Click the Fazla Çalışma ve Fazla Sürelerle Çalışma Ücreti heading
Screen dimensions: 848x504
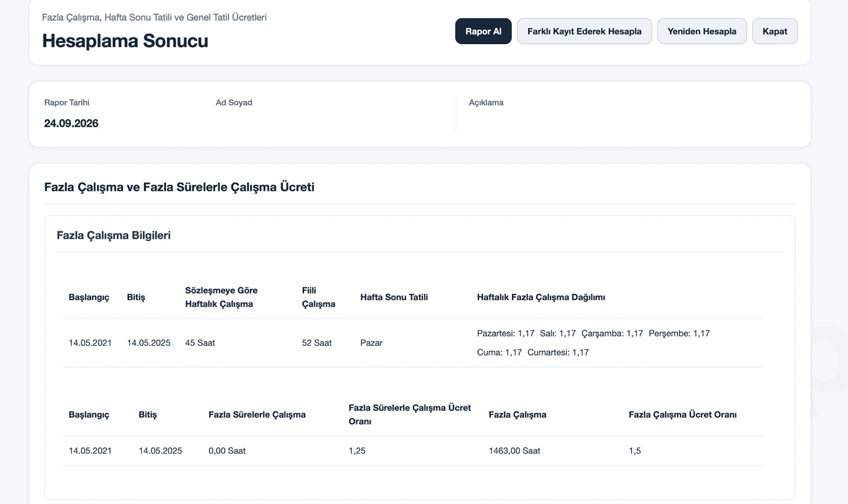pos(179,187)
